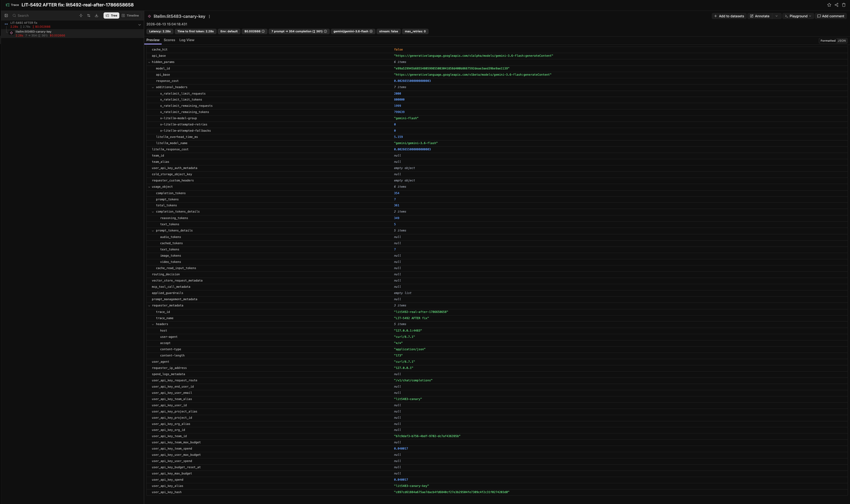Open the three-dot menu beside litellm:lit5483-canary-key
The width and height of the screenshot is (850, 504).
point(209,17)
